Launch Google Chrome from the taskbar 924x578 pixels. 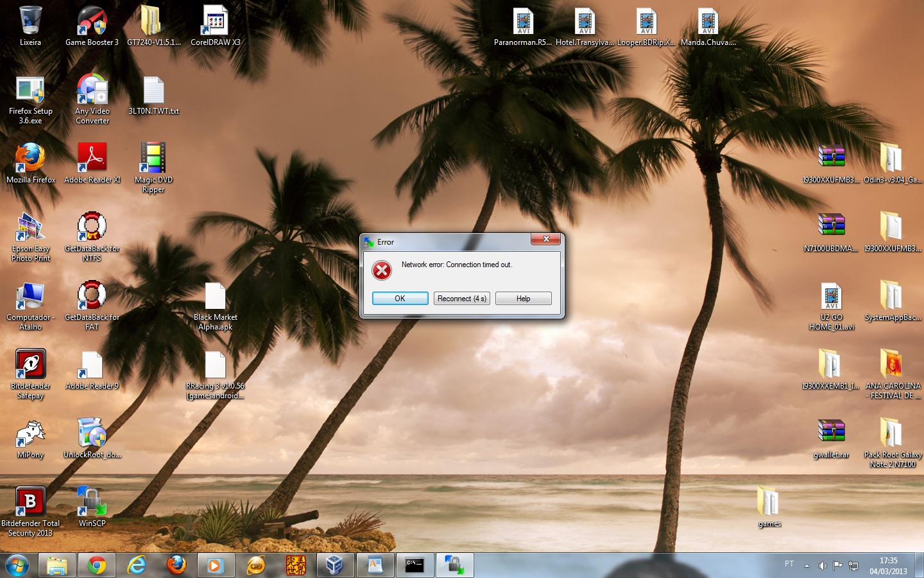(x=97, y=565)
